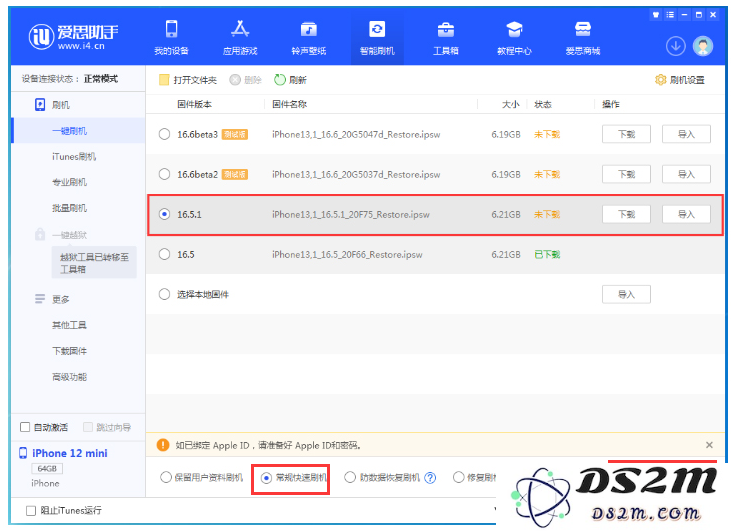Click the 64GB storage label
The height and width of the screenshot is (531, 734).
coord(47,469)
